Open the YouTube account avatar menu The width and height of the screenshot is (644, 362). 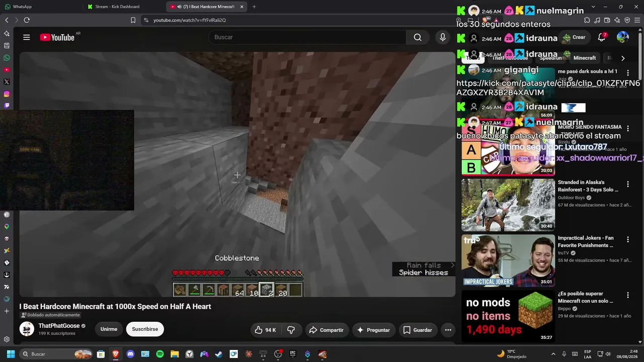(x=623, y=37)
